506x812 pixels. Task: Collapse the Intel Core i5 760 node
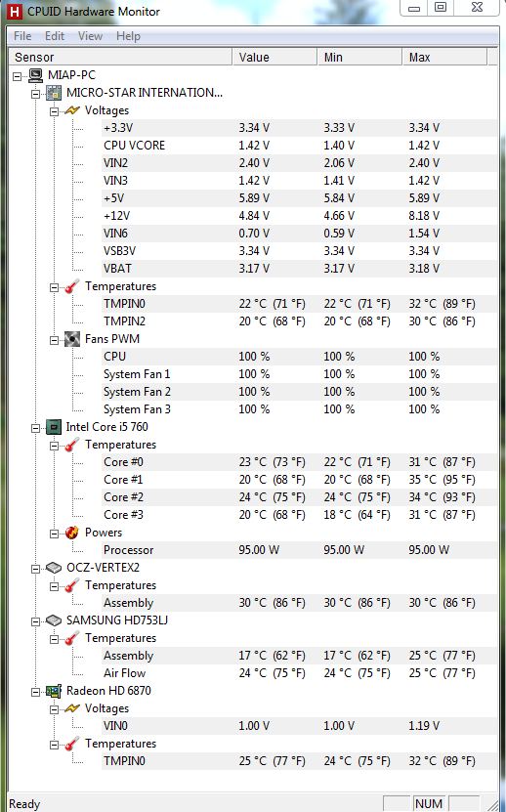[x=35, y=428]
